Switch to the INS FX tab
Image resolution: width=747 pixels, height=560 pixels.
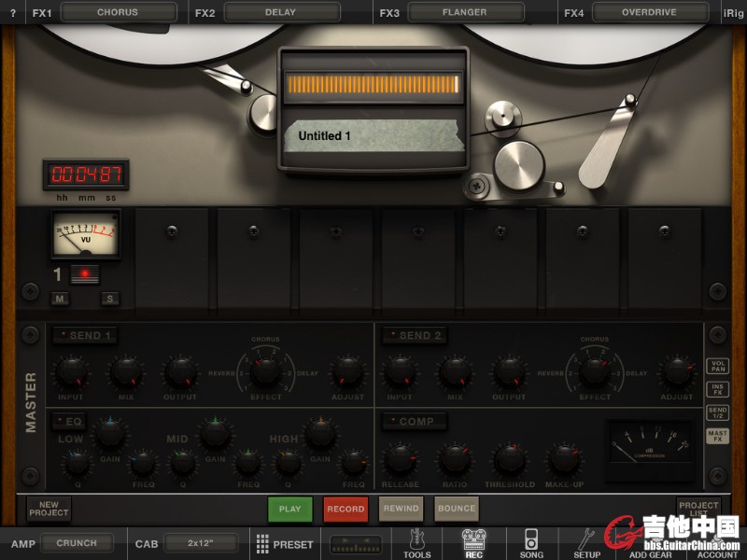click(x=718, y=389)
